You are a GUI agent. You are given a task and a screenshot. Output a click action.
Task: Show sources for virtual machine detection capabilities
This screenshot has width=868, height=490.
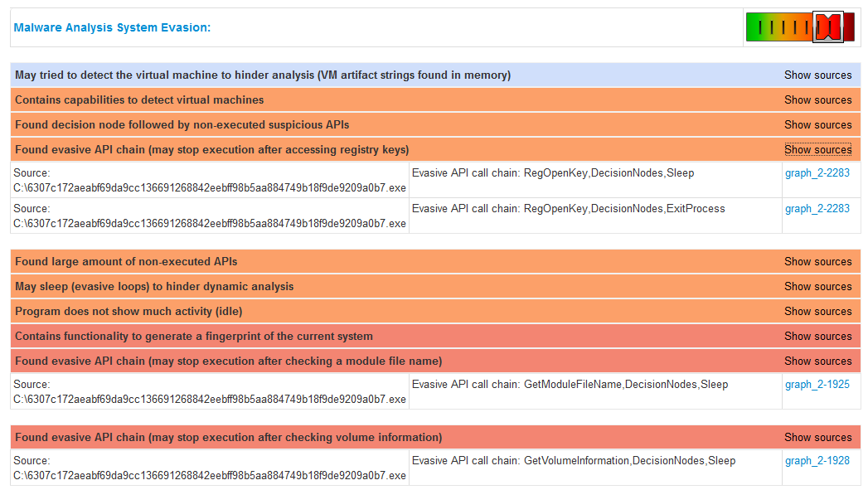[817, 99]
